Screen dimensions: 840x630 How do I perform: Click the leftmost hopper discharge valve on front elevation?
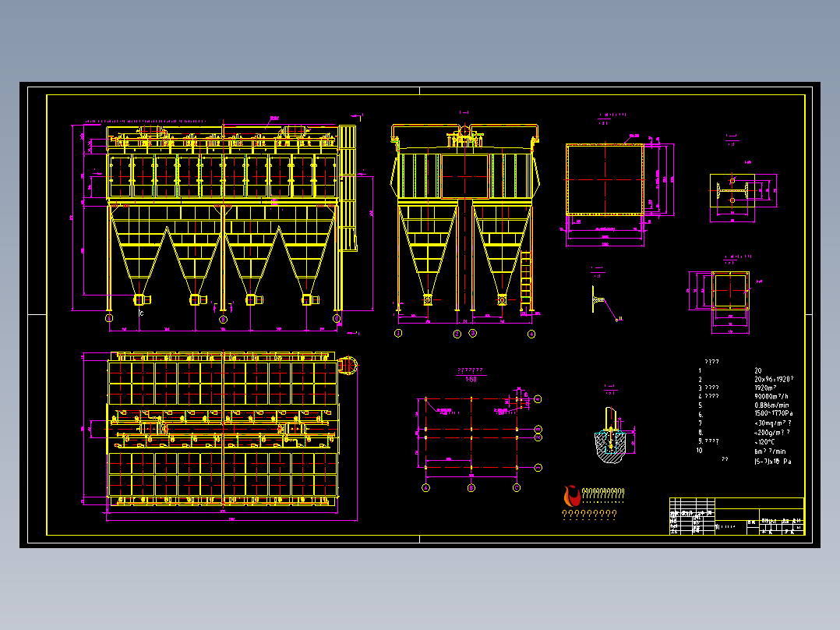point(142,299)
